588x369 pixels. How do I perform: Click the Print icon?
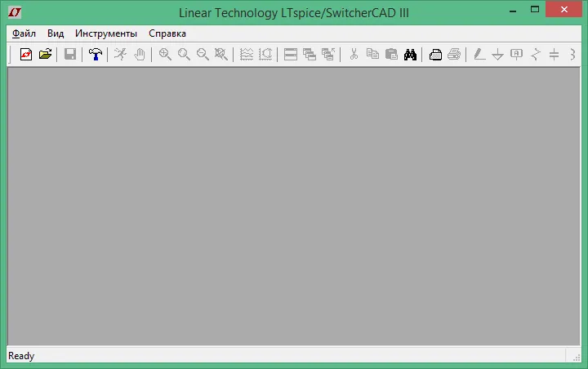[454, 55]
